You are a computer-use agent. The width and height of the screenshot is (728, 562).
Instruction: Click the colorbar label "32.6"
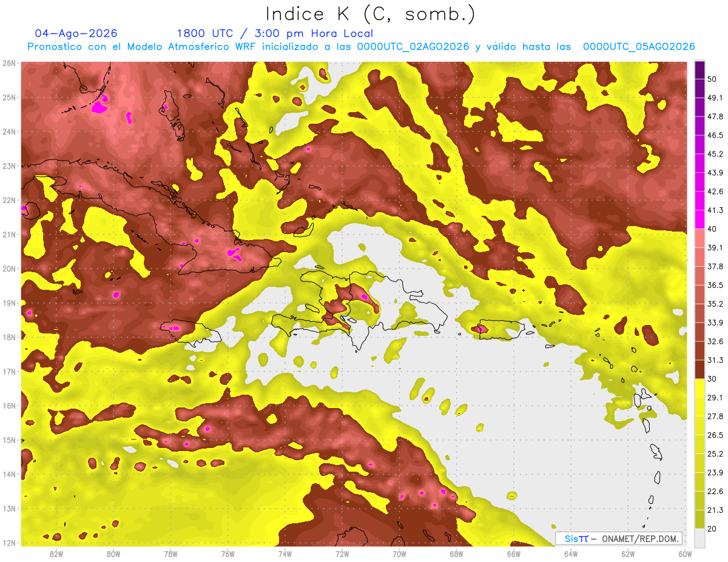(714, 341)
